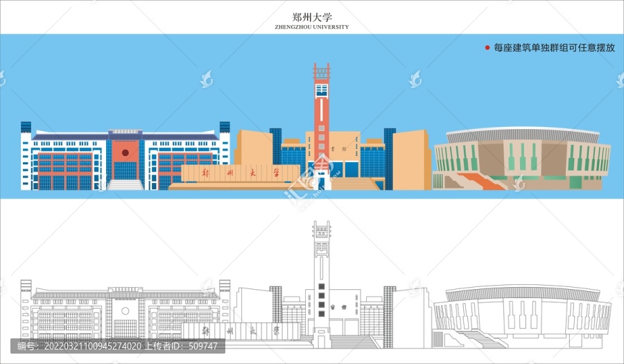Click the line-art 郑州大学 gate sign
The height and width of the screenshot is (364, 624).
241,331
